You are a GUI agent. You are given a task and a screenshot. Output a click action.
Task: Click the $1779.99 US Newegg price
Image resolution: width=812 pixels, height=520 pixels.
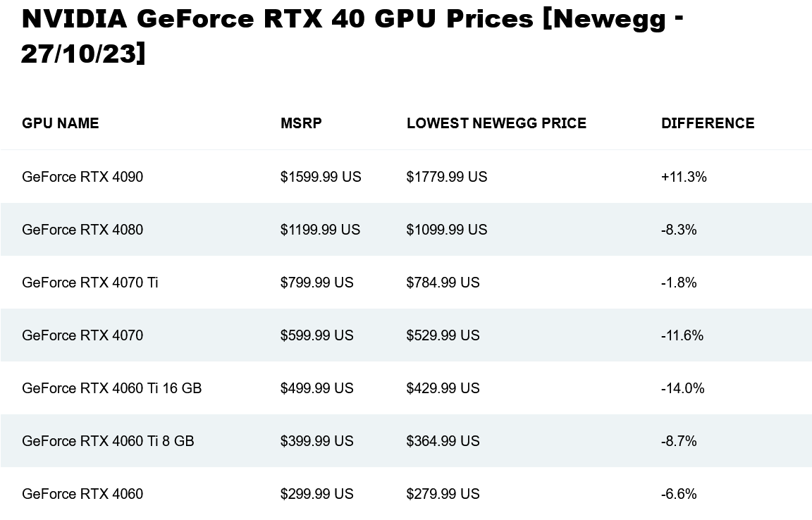coord(447,177)
